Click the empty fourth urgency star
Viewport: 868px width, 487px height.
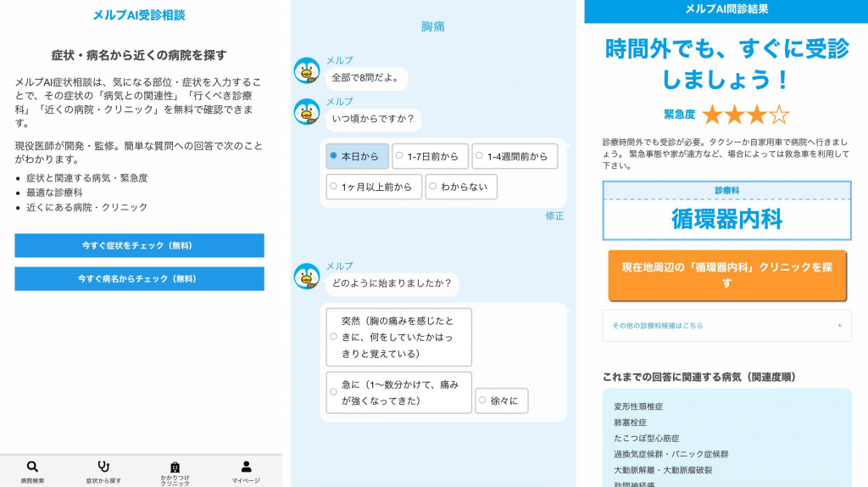coord(779,115)
